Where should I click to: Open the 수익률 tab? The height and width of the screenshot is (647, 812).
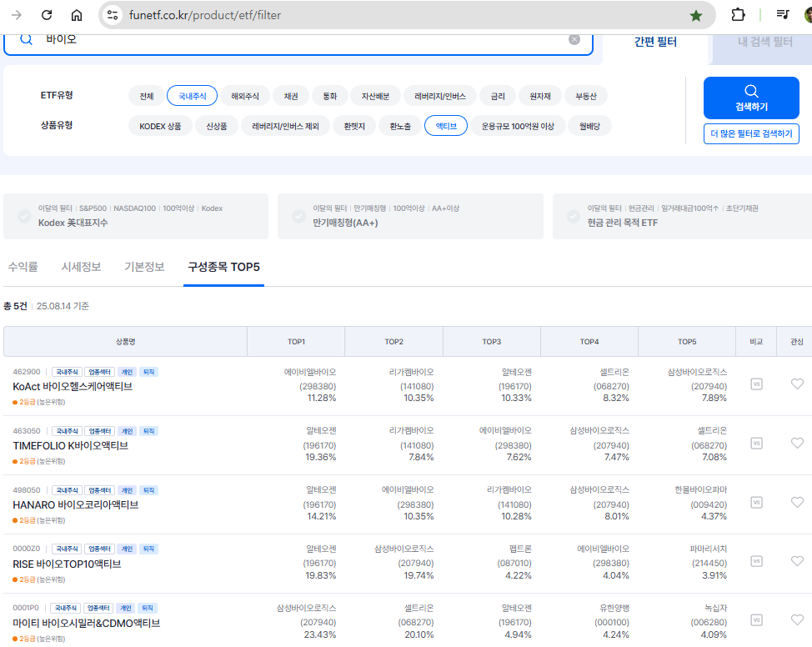[x=23, y=267]
